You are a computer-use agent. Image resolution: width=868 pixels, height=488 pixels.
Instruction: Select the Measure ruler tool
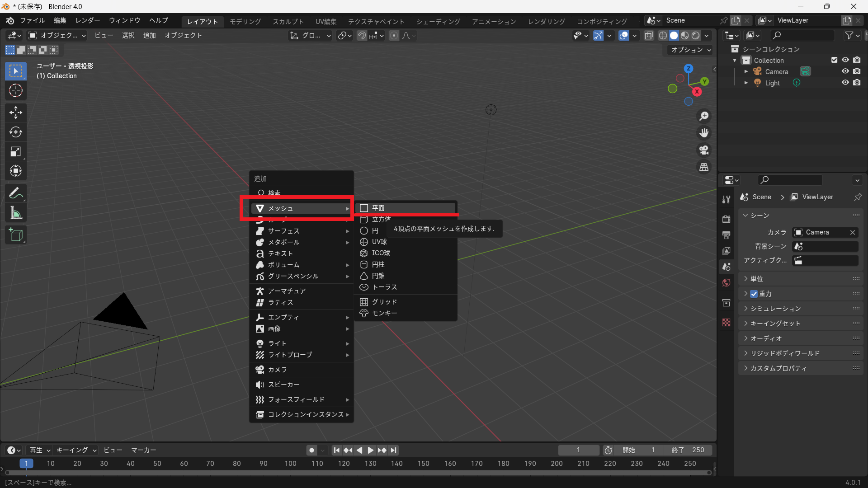[16, 213]
